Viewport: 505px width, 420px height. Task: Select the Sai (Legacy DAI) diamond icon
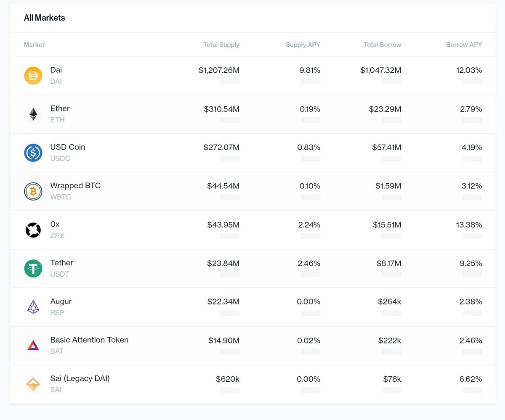(x=33, y=384)
